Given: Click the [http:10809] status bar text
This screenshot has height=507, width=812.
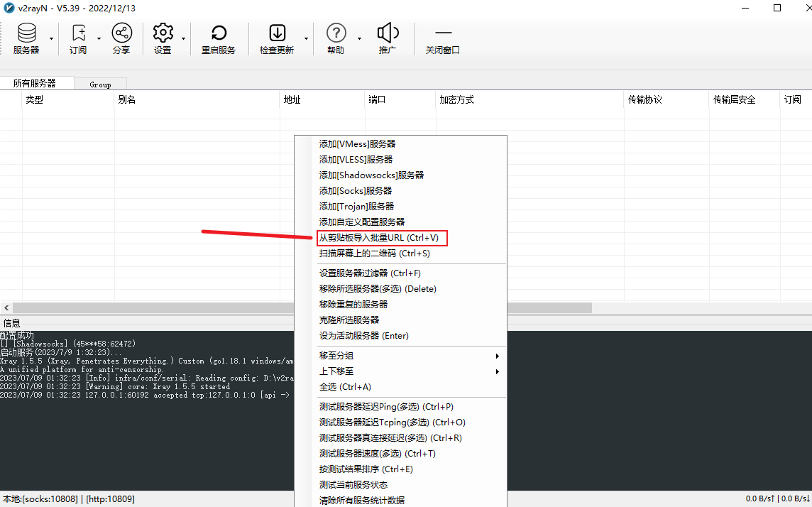Looking at the screenshot, I should tap(110, 499).
